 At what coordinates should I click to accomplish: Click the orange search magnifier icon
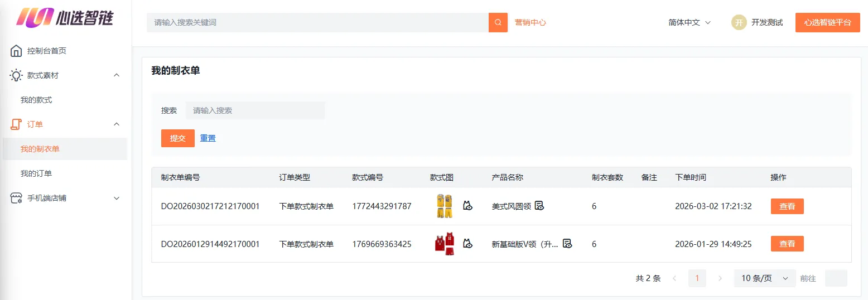coord(498,23)
